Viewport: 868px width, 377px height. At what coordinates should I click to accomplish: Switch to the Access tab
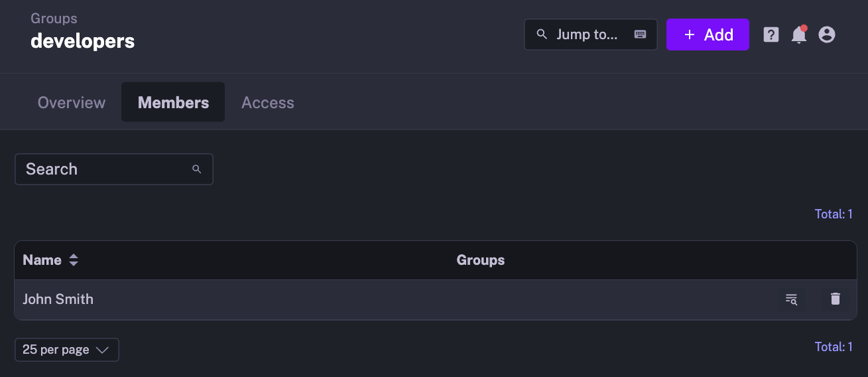point(267,103)
